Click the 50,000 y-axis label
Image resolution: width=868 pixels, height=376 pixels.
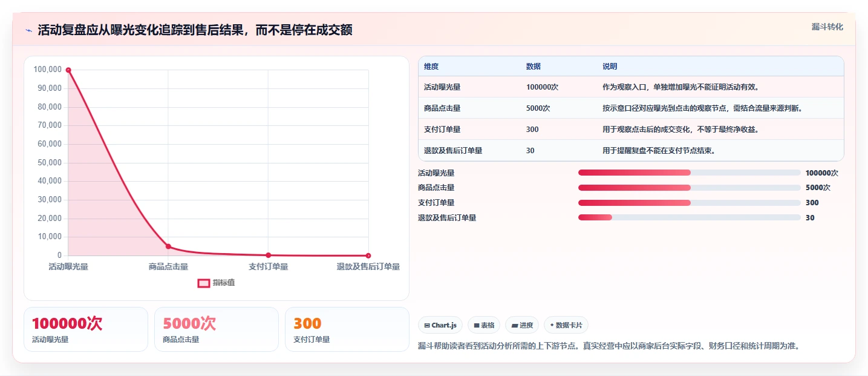pos(50,163)
